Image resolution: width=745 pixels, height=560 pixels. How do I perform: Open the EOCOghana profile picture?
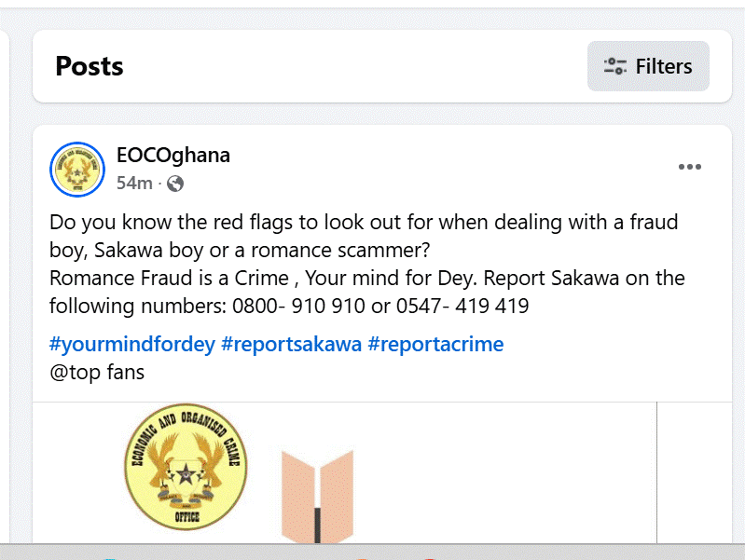pos(76,170)
